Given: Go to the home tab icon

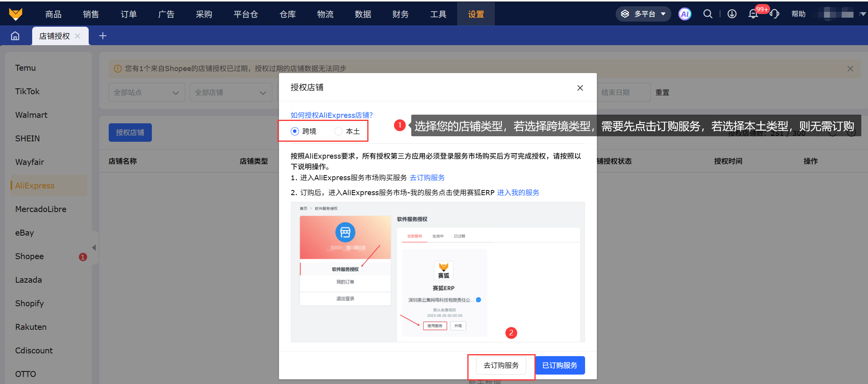Looking at the screenshot, I should (15, 36).
